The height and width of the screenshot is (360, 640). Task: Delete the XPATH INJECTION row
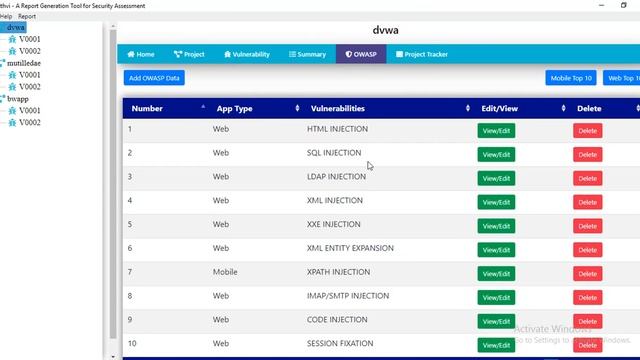click(588, 273)
